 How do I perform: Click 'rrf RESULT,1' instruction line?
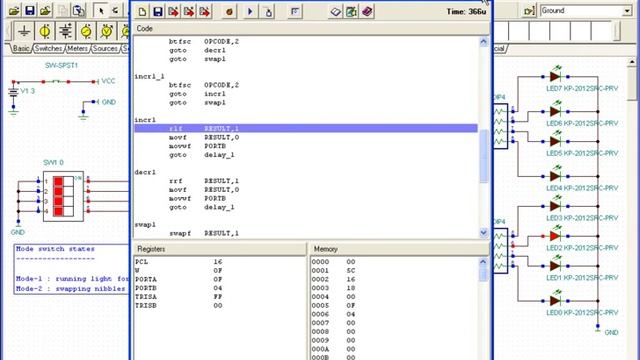point(204,181)
